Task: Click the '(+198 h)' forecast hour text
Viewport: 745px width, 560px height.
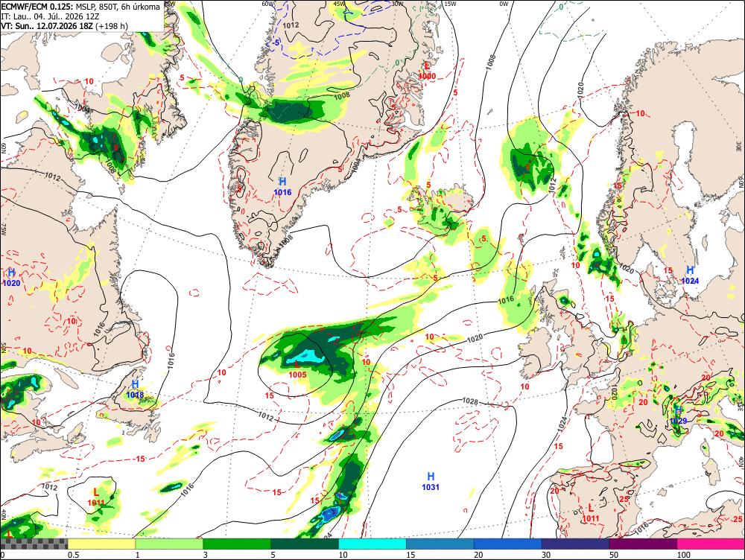Action: 112,25
